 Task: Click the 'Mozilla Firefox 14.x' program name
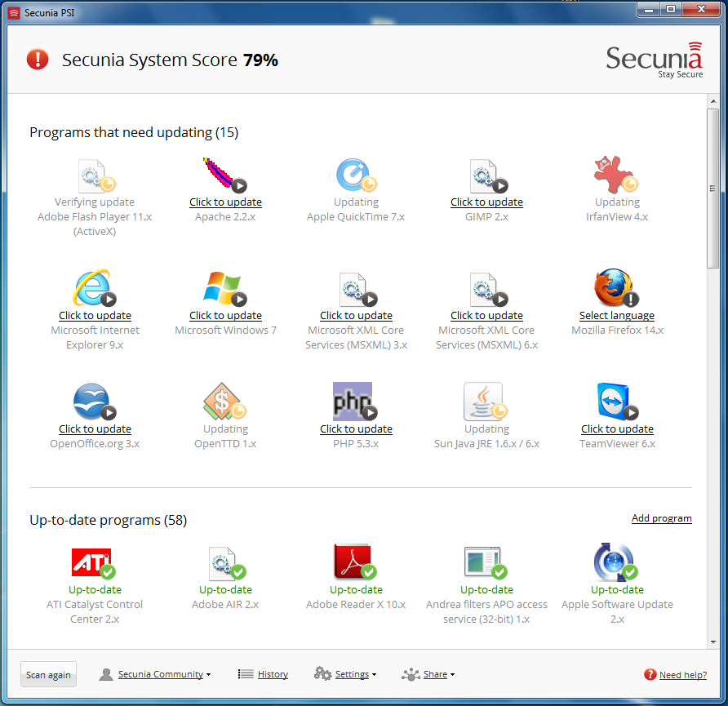click(x=618, y=330)
